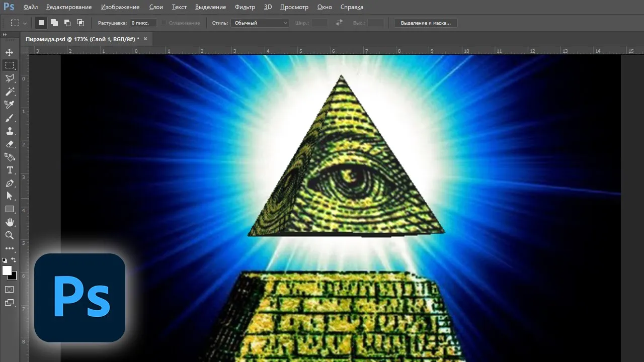Viewport: 644px width, 362px height.
Task: Select the Rectangle shape tool
Action: click(x=10, y=209)
